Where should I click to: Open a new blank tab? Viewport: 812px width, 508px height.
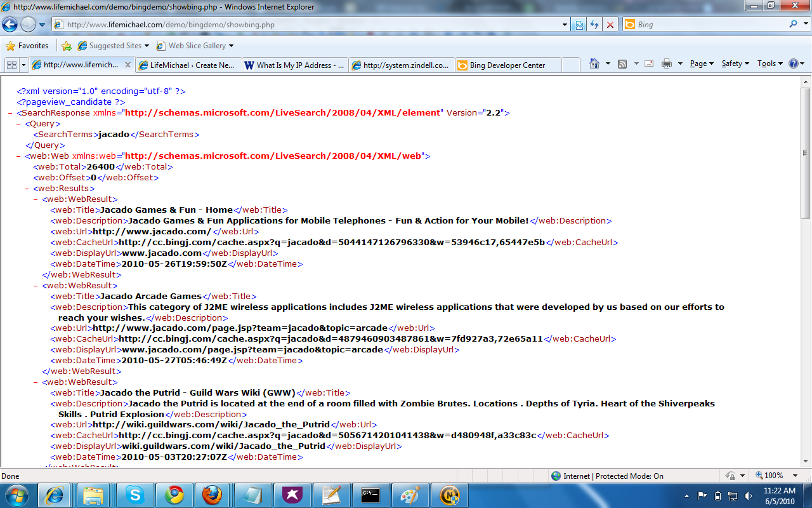[x=571, y=65]
